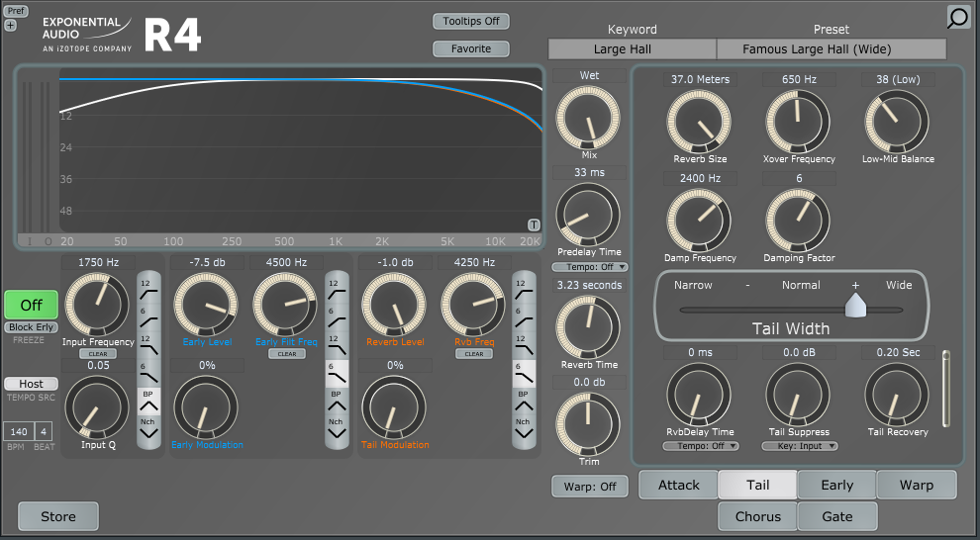The image size is (980, 540).
Task: Mark preset with the Favorite button
Action: 471,48
